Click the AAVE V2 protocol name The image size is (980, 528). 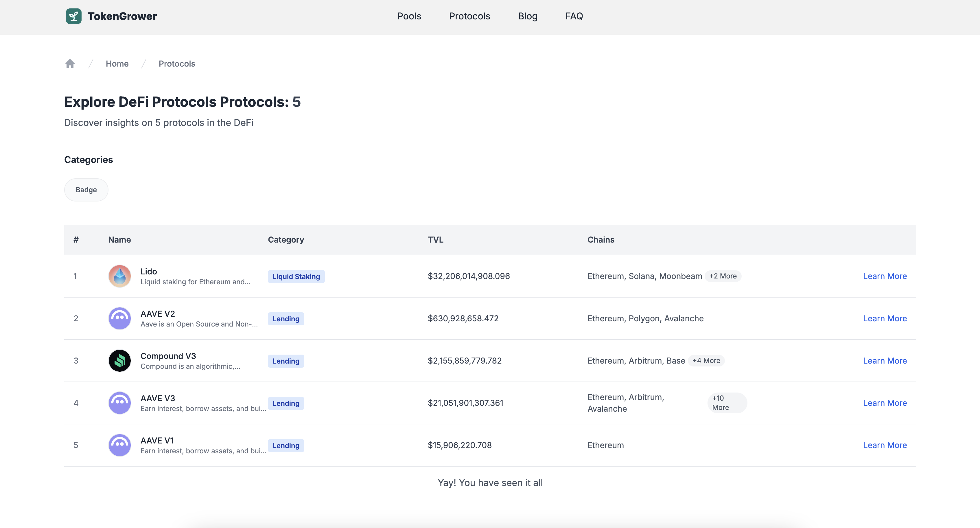click(x=157, y=314)
